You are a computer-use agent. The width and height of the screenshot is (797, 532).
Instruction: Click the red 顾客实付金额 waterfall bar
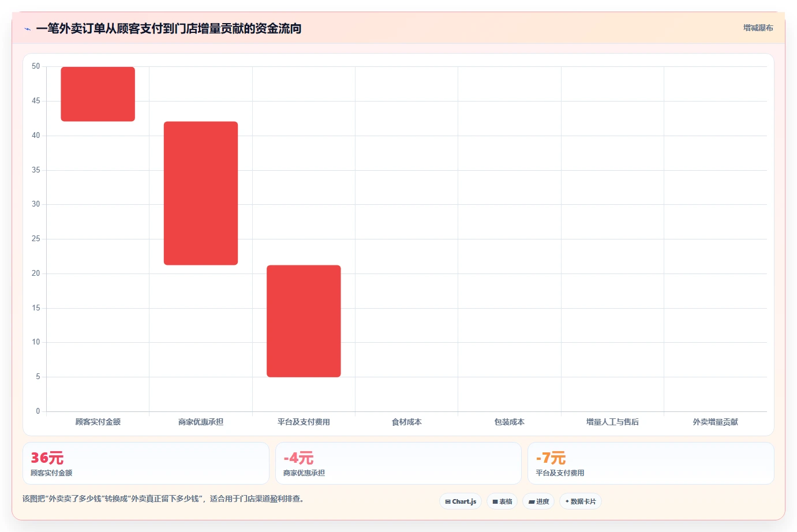pos(98,94)
